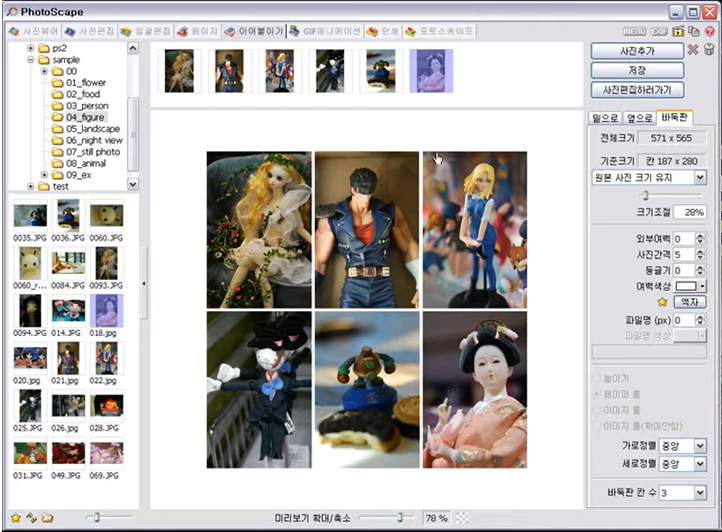This screenshot has height=532, width=722.
Task: Select thumbnail 028.JPG in file list
Action: pos(106,411)
